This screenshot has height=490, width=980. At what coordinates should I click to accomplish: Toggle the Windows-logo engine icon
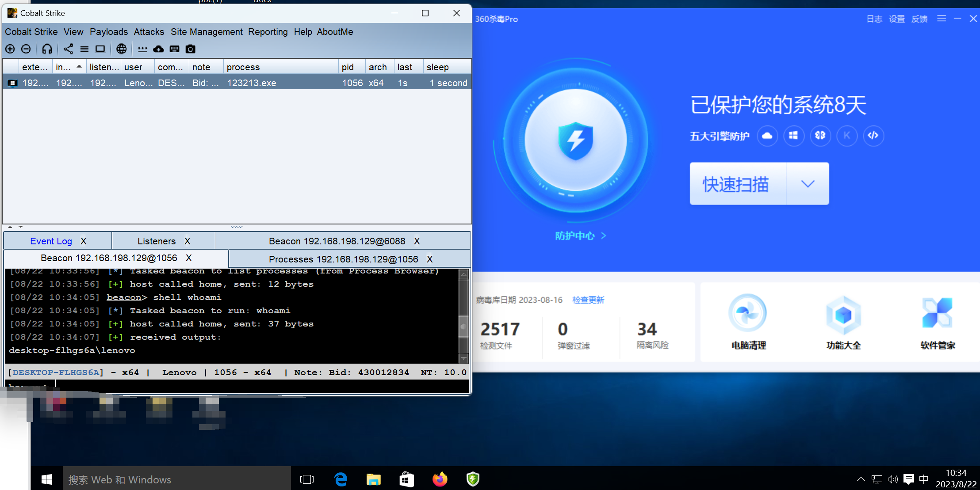(x=794, y=136)
